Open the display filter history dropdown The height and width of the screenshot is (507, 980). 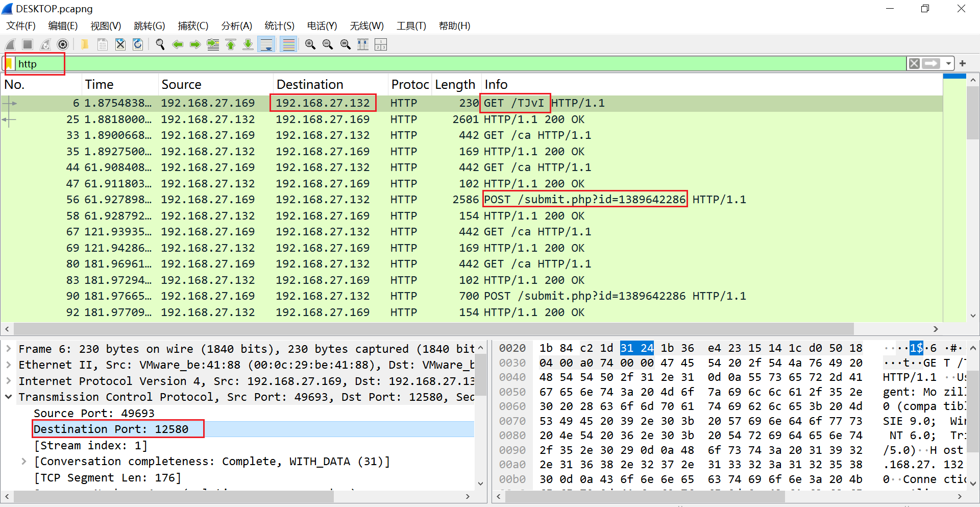[x=948, y=64]
